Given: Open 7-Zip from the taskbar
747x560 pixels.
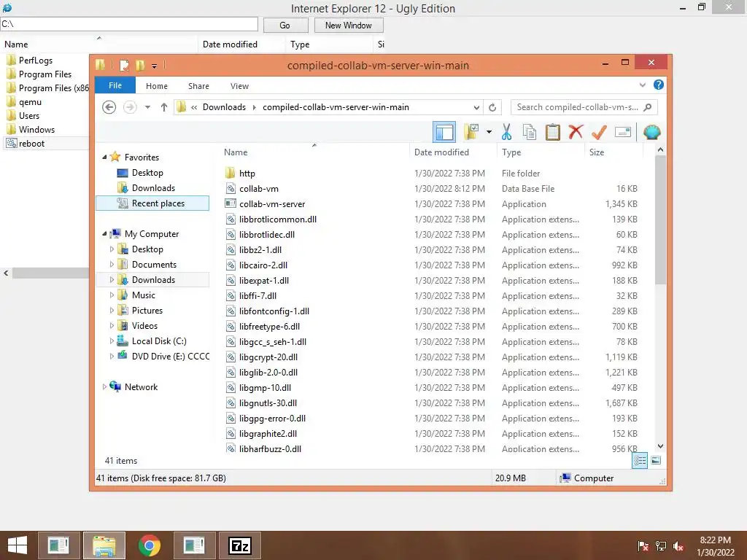Looking at the screenshot, I should pos(239,545).
